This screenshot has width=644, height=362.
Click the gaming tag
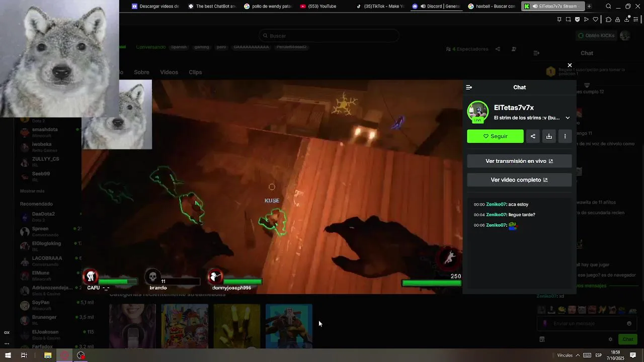click(x=201, y=47)
